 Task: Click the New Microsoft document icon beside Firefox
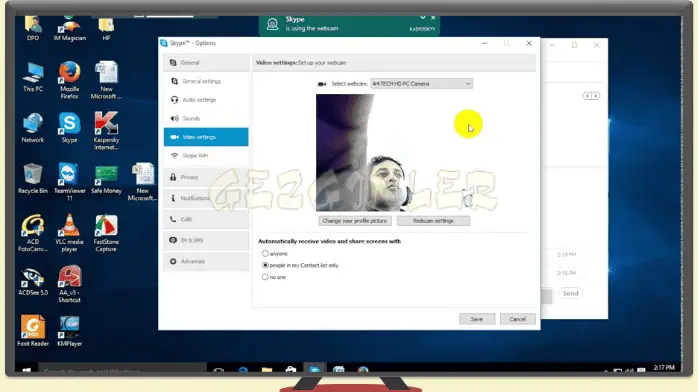[106, 81]
